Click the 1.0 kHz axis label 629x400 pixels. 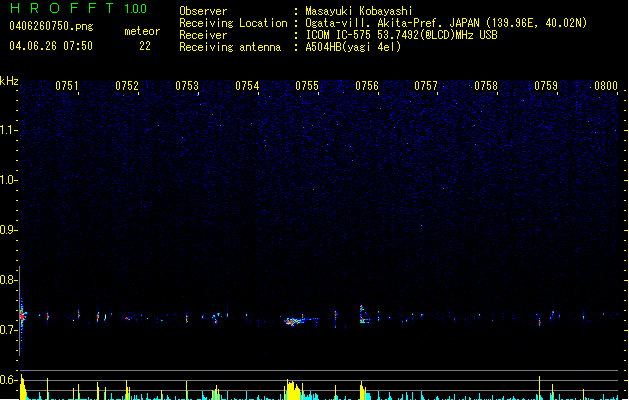pos(8,180)
